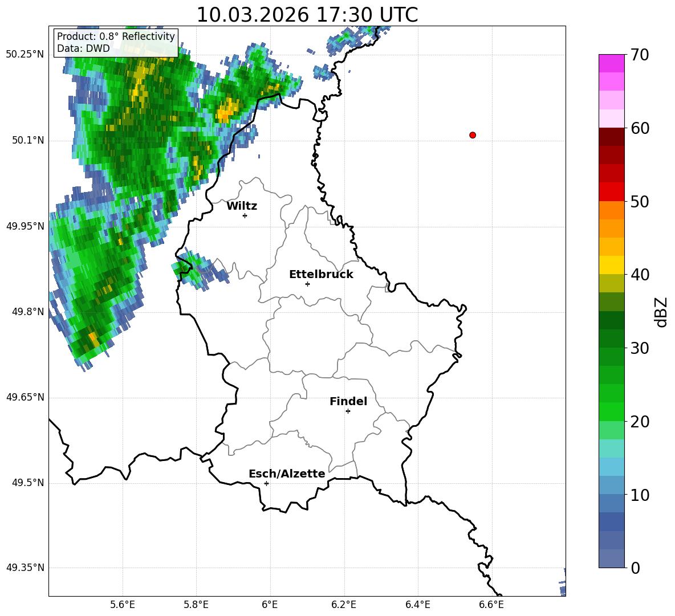Click the 20 tick on colorbar
The height and width of the screenshot is (616, 675).
(639, 422)
